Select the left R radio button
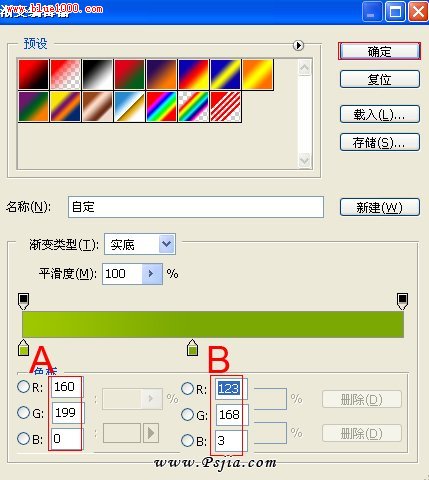 point(23,387)
